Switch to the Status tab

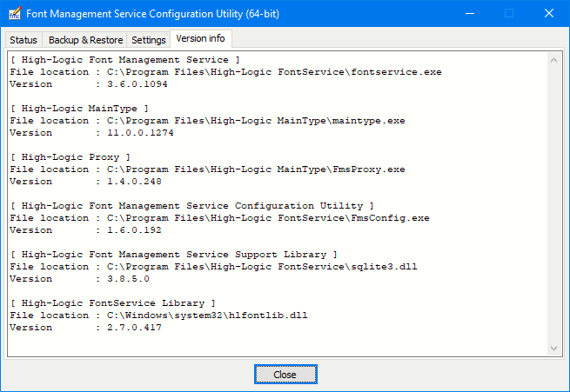[x=23, y=40]
